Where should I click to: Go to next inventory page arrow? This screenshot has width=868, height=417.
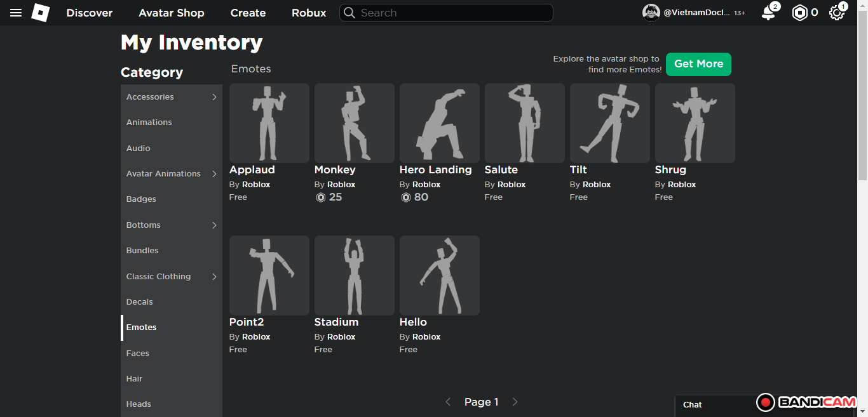(515, 402)
